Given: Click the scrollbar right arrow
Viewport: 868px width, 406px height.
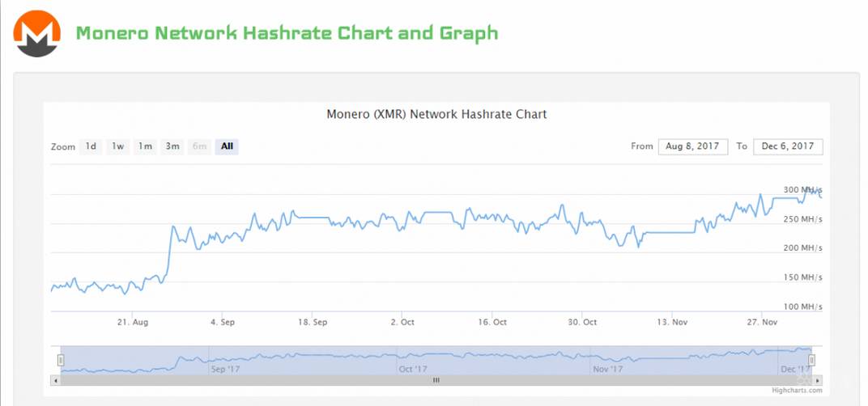Looking at the screenshot, I should (x=817, y=379).
